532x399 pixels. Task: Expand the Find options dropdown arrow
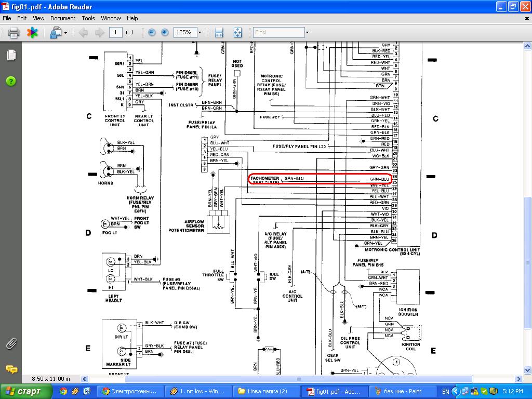click(x=307, y=32)
